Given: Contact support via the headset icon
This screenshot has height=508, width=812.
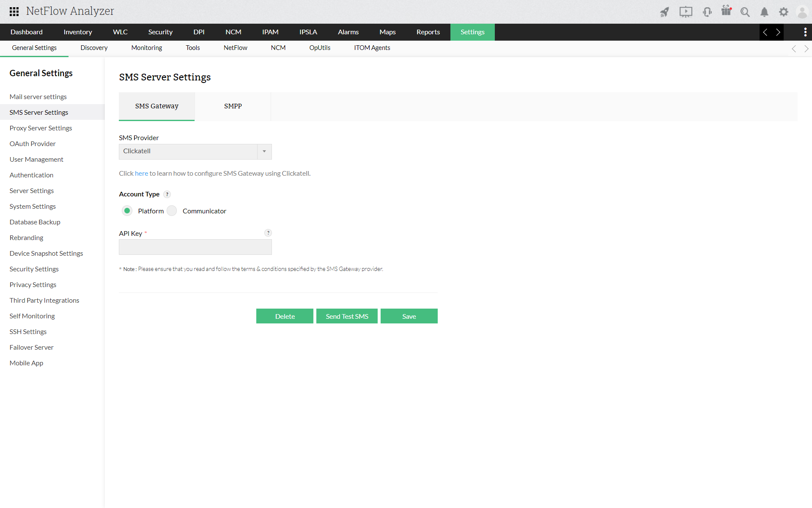Looking at the screenshot, I should pyautogui.click(x=707, y=12).
